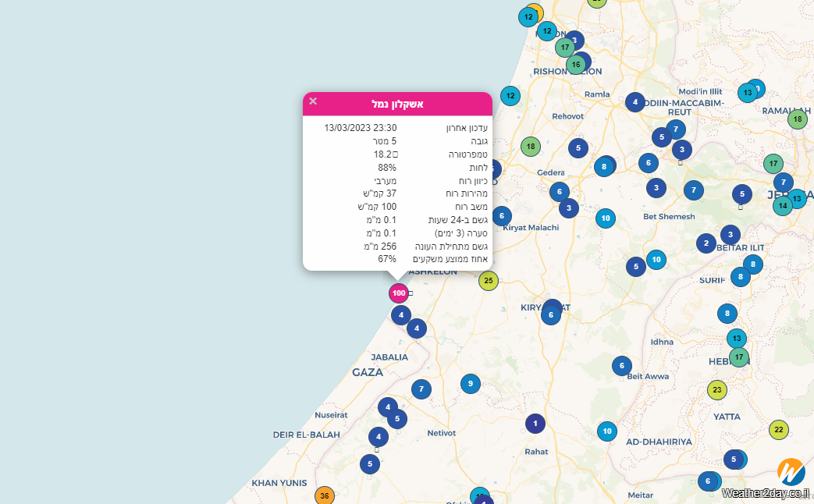
Task: Click the 6 marker above Kiryat Malachi
Action: tap(502, 216)
